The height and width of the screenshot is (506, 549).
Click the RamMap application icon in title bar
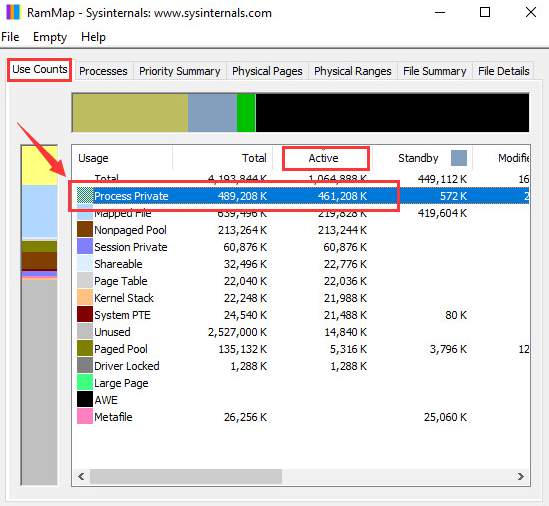tap(13, 12)
